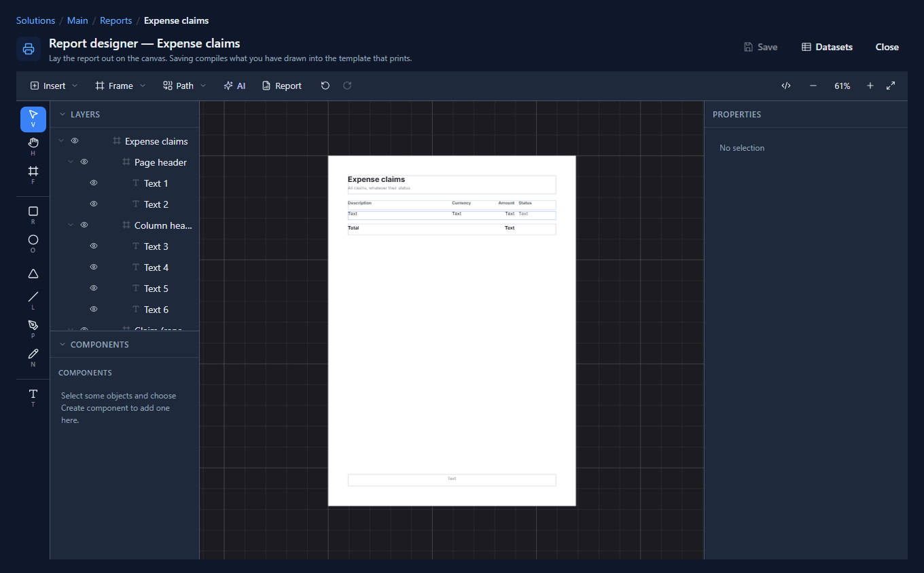Toggle fullscreen canvas mode

[891, 86]
